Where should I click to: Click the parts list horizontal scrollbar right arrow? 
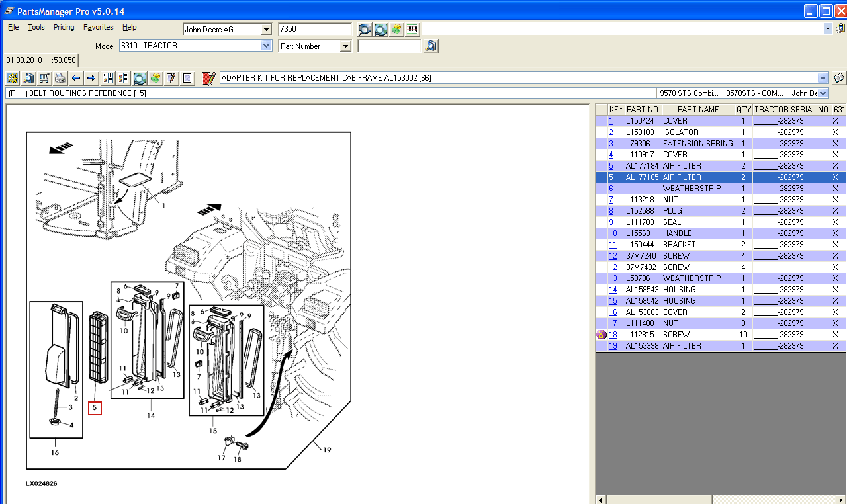point(842,499)
